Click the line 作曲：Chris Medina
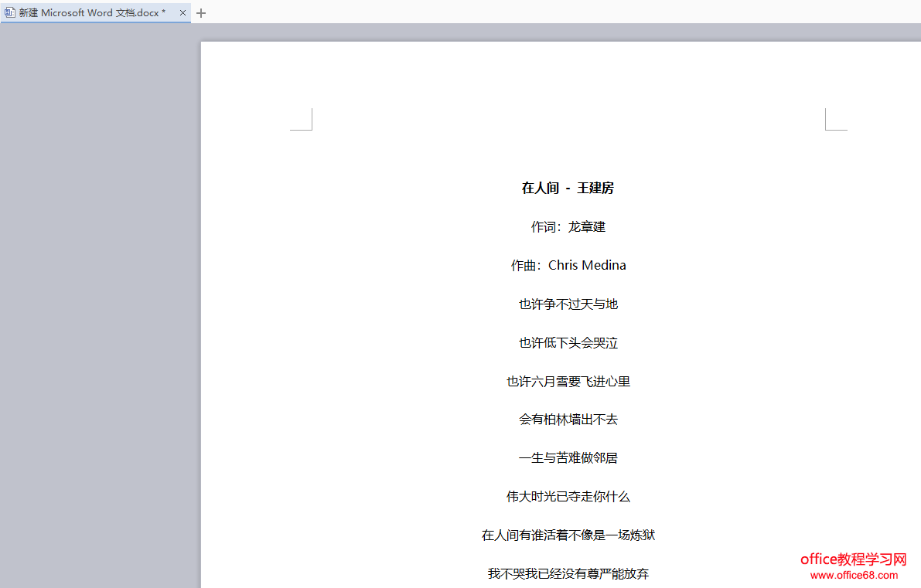The image size is (921, 588). point(568,265)
